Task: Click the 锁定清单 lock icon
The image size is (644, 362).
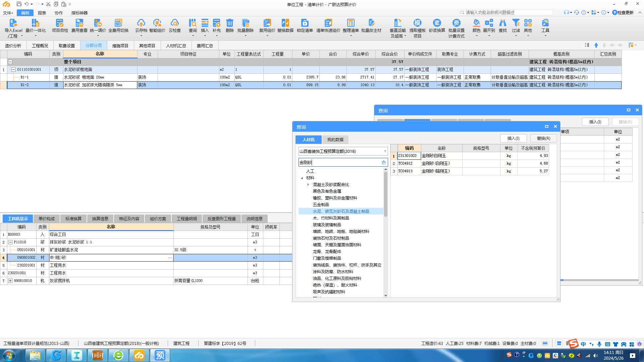Action: pyautogui.click(x=305, y=23)
